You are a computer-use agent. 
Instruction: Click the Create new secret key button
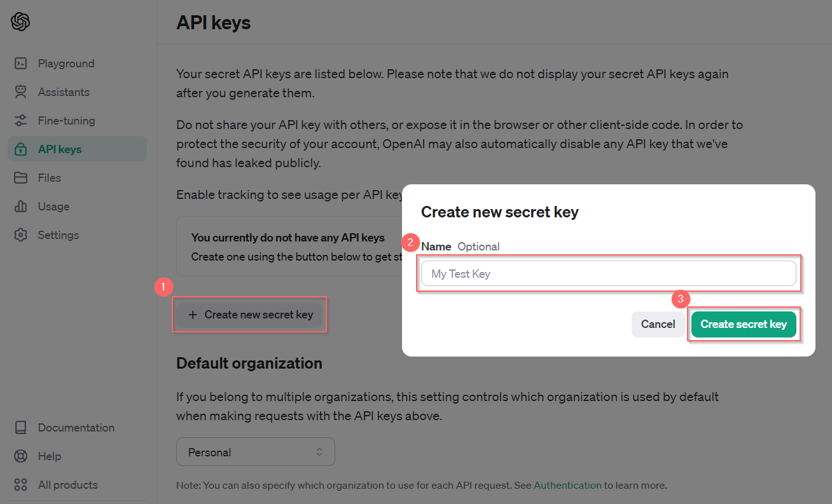tap(250, 315)
